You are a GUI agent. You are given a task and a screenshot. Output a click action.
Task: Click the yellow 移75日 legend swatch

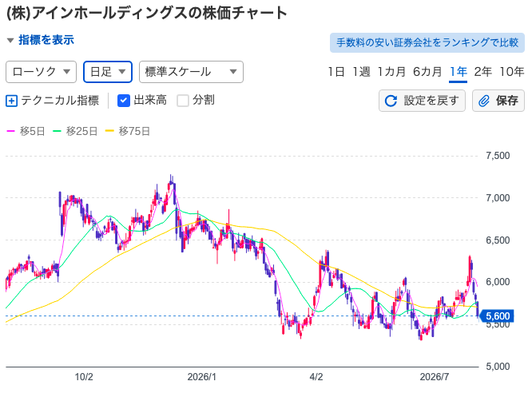pyautogui.click(x=109, y=131)
